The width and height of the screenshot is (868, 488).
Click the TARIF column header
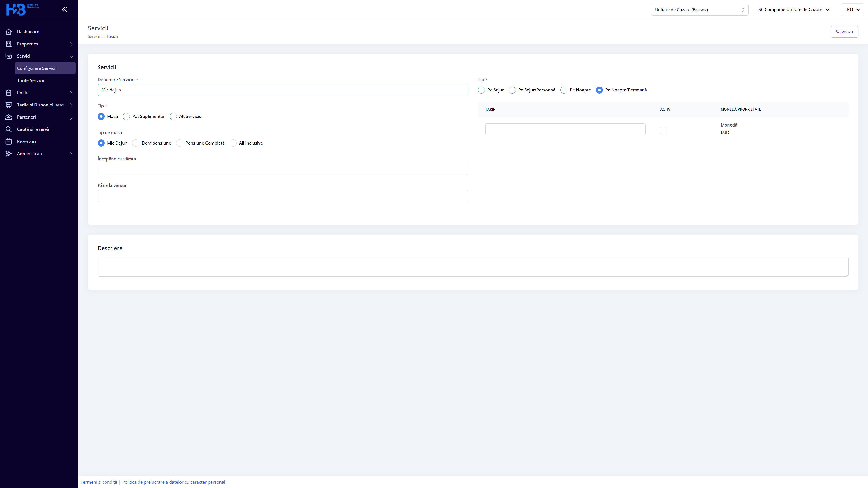coord(490,109)
